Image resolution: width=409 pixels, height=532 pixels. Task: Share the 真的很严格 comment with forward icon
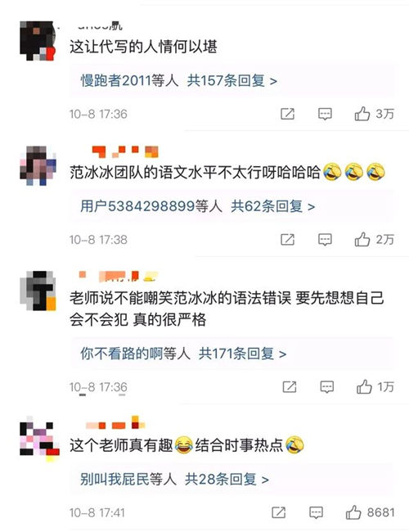290,387
